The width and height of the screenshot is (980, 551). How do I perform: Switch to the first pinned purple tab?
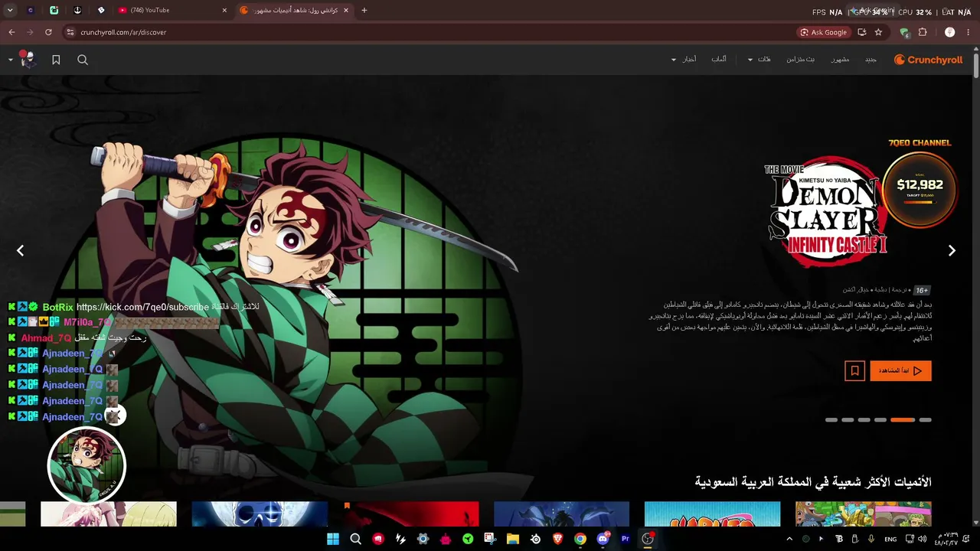[30, 10]
